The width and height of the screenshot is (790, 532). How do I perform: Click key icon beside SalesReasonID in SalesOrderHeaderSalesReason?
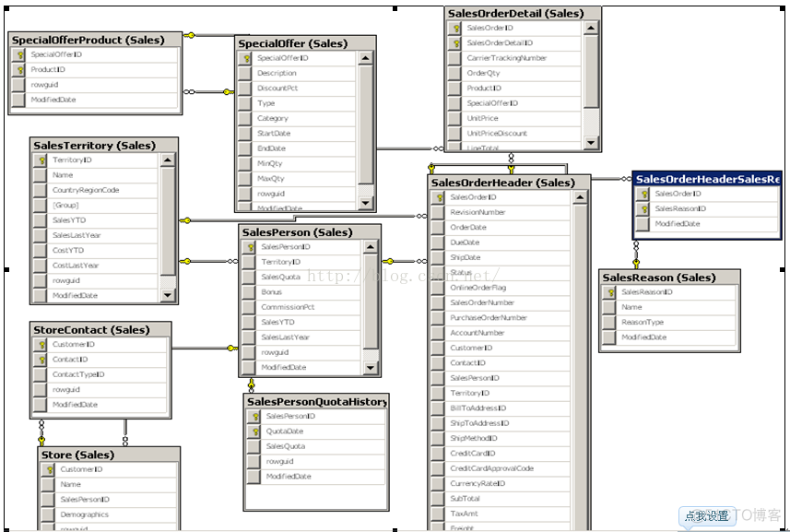(x=643, y=209)
